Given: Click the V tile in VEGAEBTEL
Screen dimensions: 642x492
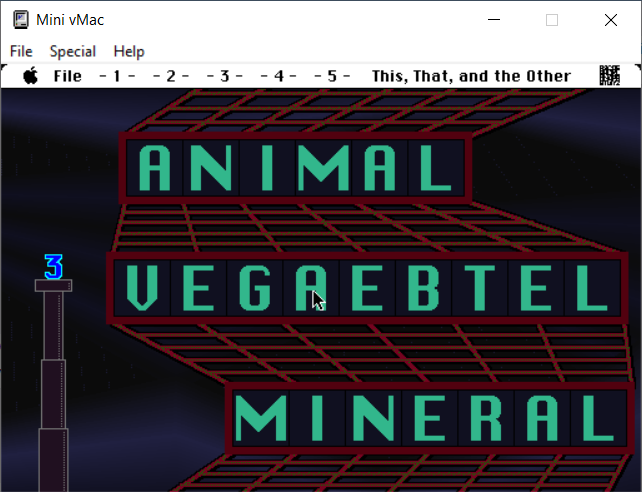Looking at the screenshot, I should [x=142, y=288].
